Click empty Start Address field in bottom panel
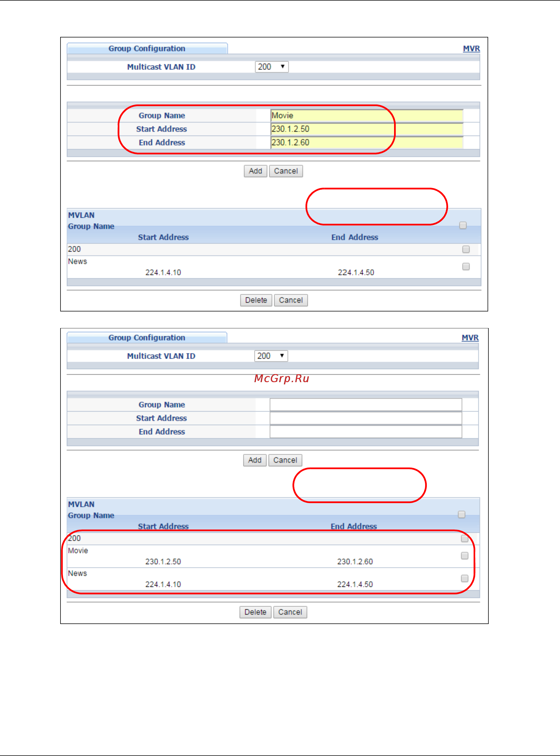Viewport: 560px width, 756px height. click(x=366, y=418)
